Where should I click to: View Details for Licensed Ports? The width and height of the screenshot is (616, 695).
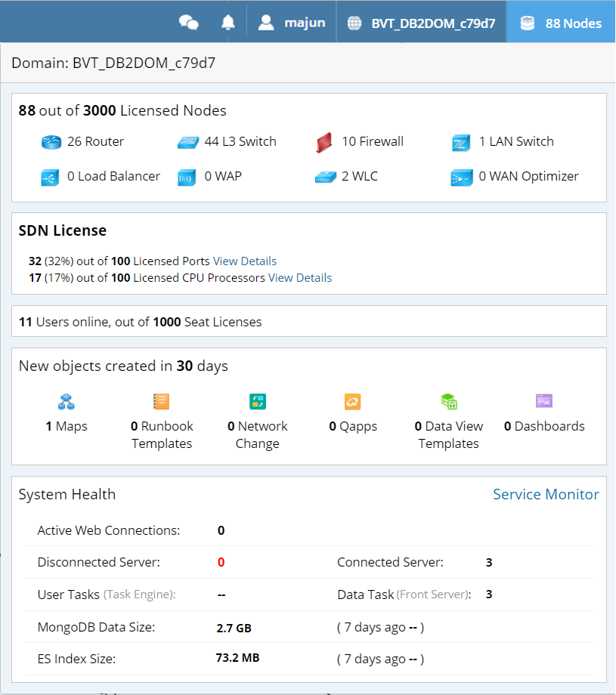[245, 261]
